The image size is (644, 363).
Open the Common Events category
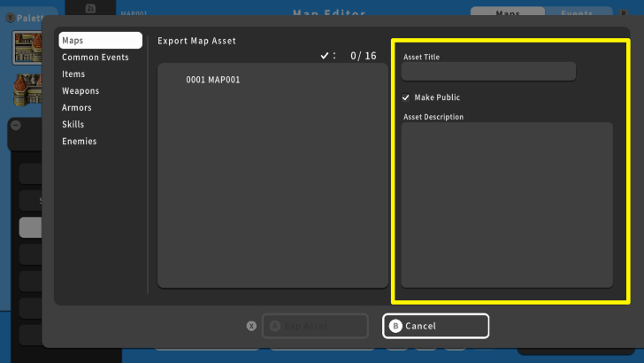coord(95,58)
